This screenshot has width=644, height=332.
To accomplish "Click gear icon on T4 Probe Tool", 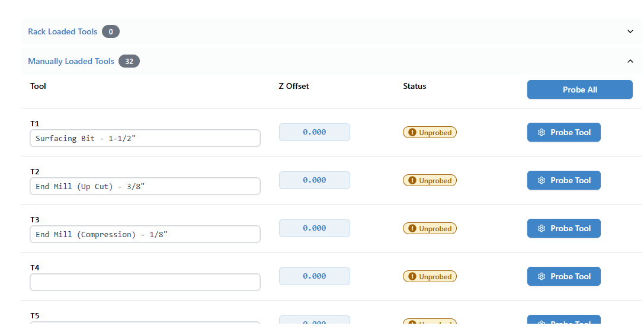I will coord(541,277).
